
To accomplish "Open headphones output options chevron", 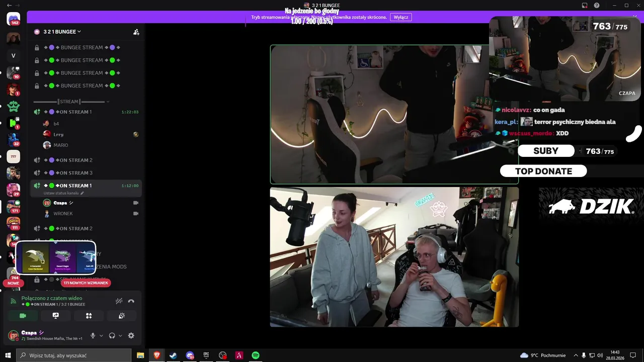I will pyautogui.click(x=120, y=335).
